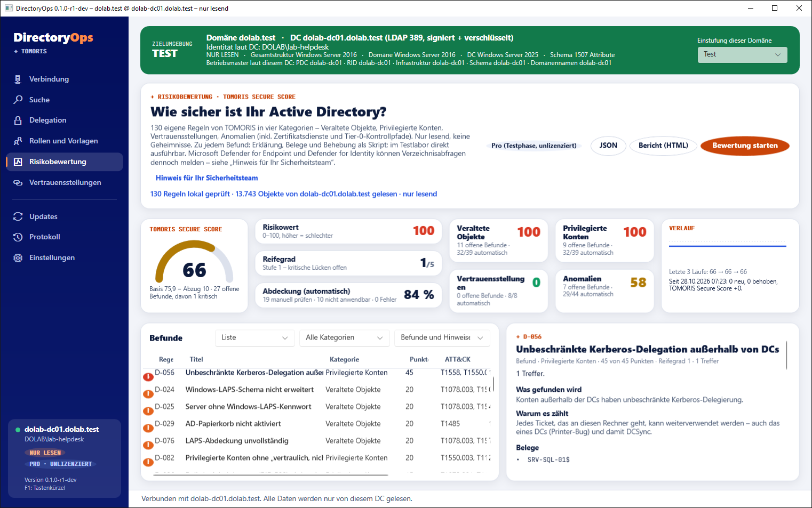Open the Delegation menu label
812x508 pixels.
point(48,120)
